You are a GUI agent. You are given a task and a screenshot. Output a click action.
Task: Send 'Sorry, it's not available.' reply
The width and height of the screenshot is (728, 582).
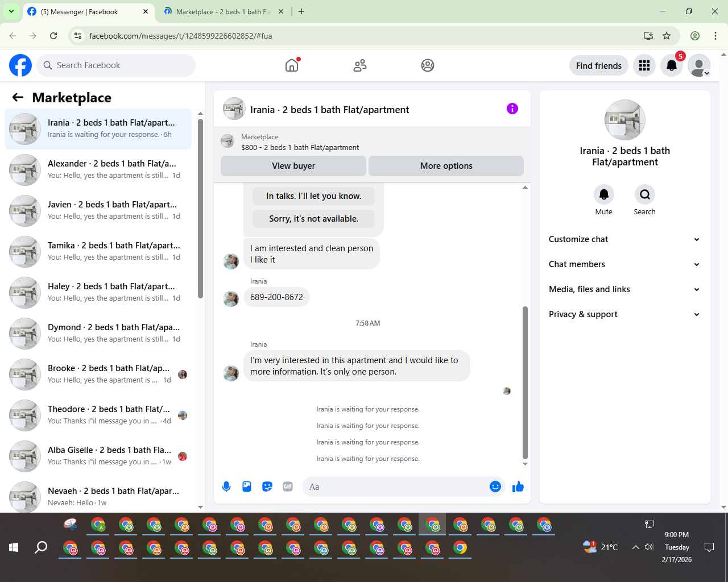tap(314, 219)
